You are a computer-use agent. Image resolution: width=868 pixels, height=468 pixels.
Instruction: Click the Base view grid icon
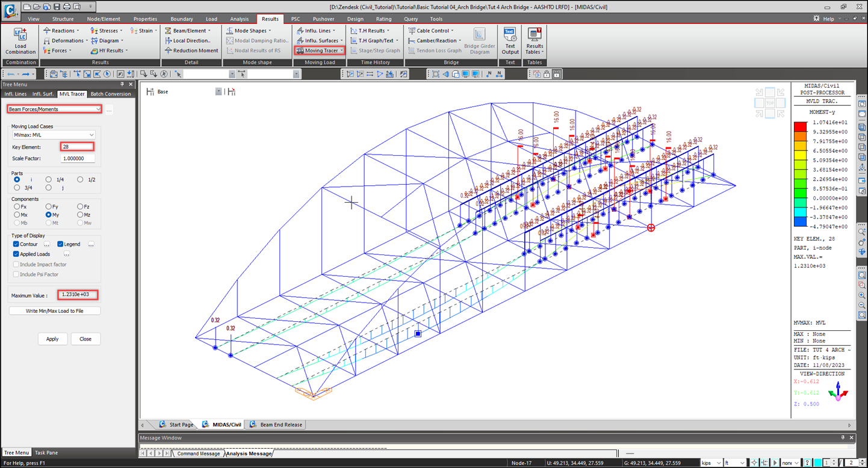[150, 91]
